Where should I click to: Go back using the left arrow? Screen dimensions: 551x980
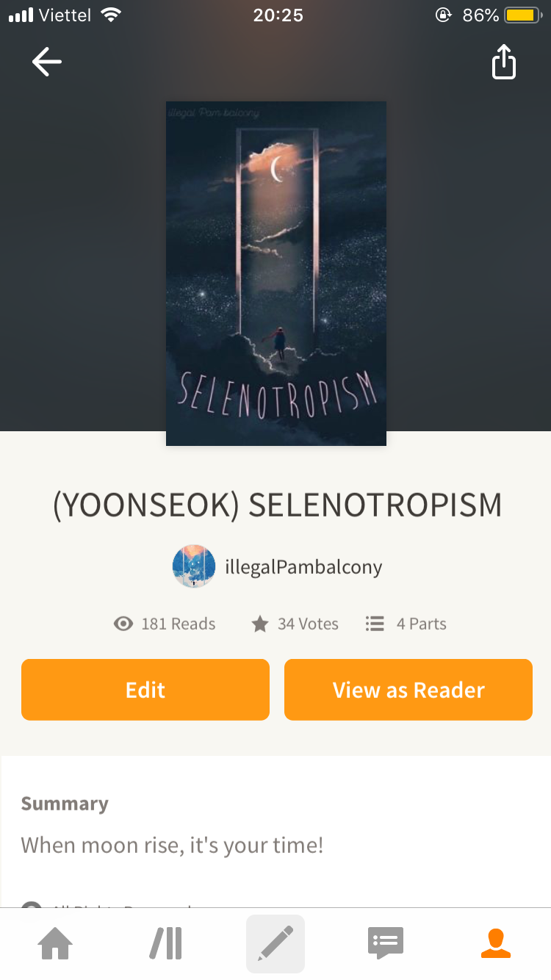pyautogui.click(x=47, y=62)
